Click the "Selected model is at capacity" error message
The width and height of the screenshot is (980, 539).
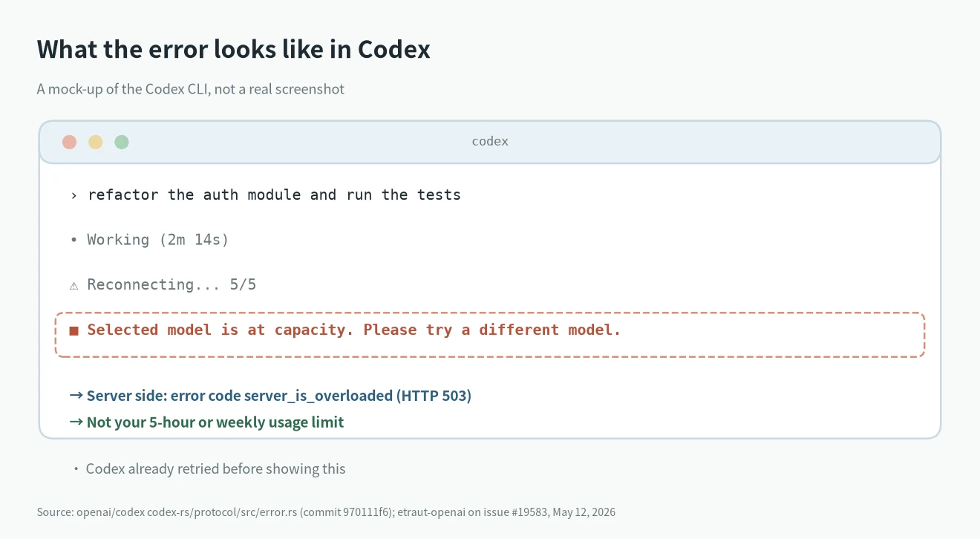point(354,330)
